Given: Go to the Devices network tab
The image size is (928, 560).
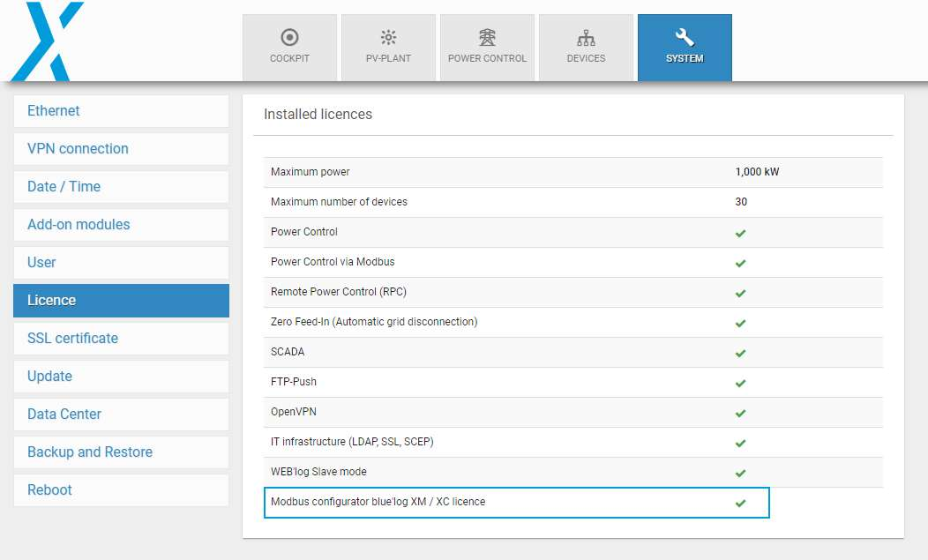Looking at the screenshot, I should [586, 48].
